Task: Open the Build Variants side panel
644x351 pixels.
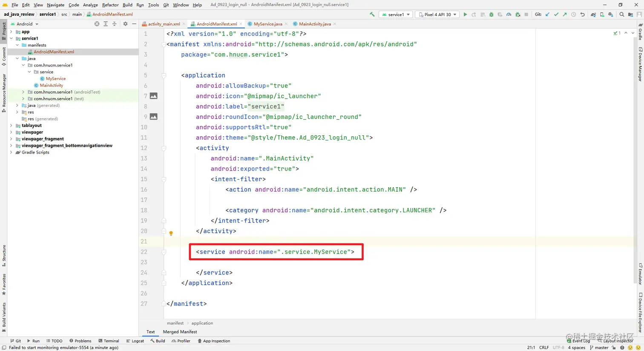Action: tap(4, 317)
